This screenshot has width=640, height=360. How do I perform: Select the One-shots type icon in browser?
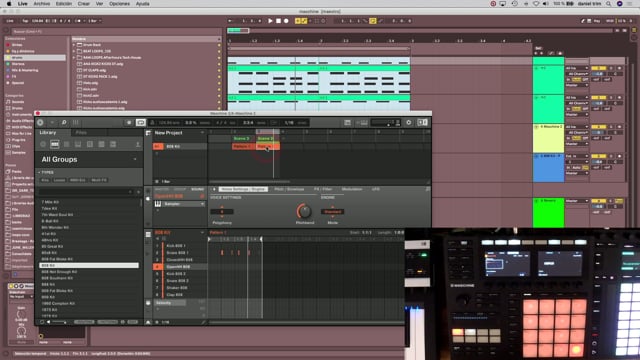point(113,144)
